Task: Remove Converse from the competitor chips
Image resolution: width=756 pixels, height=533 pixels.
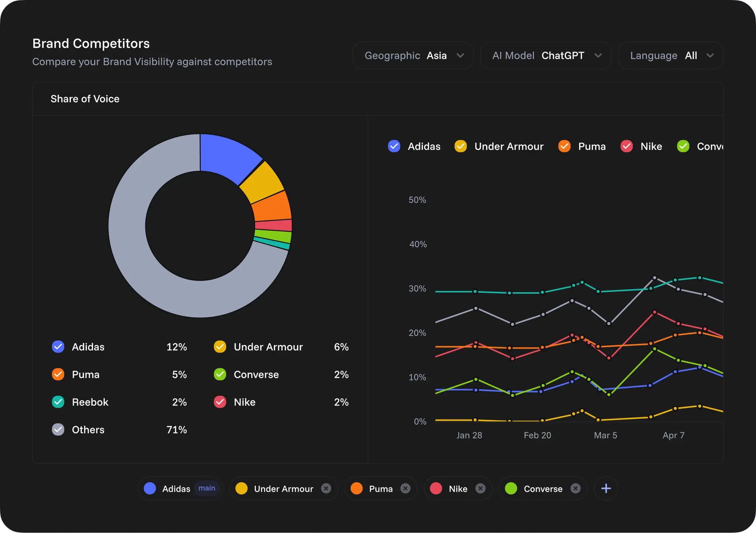Action: (575, 488)
